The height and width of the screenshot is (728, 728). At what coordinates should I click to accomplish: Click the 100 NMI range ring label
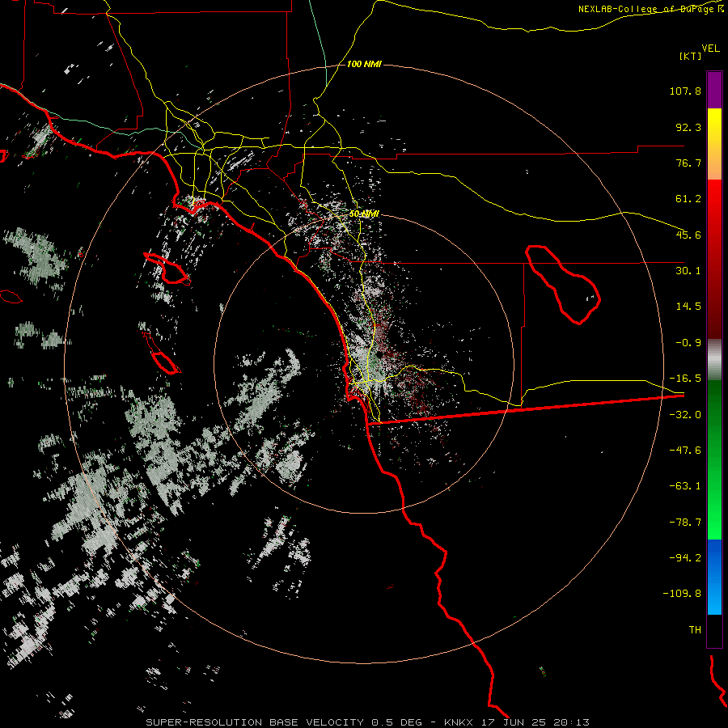[364, 64]
